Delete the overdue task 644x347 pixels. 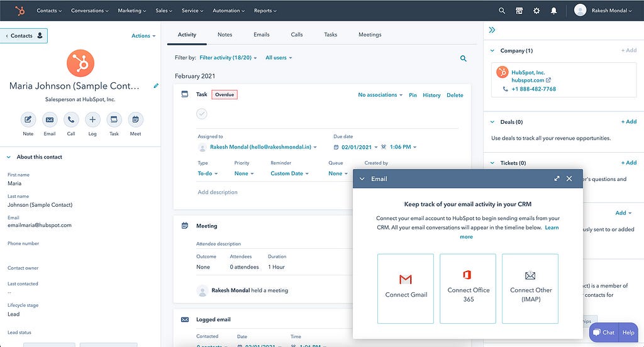coord(455,96)
